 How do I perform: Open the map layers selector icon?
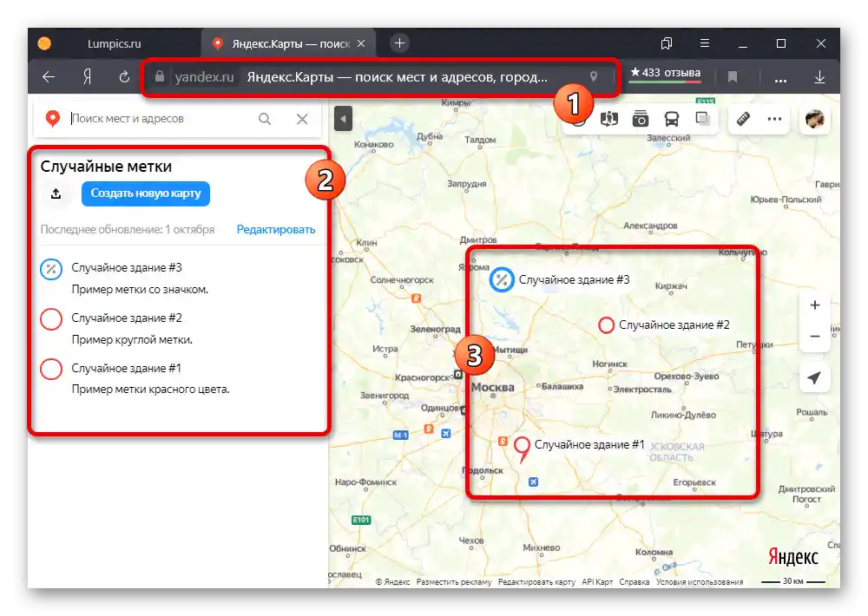pyautogui.click(x=702, y=119)
